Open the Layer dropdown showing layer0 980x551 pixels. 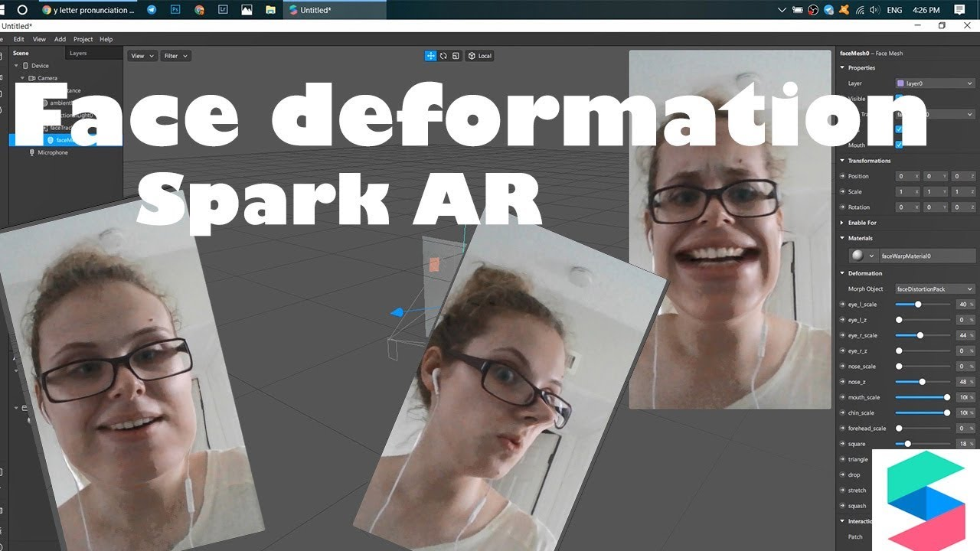coord(935,83)
